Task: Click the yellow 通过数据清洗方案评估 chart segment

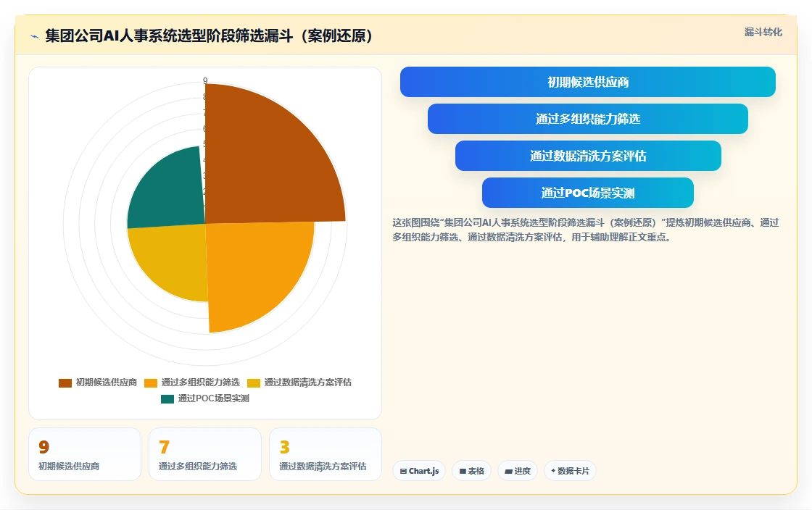Action: (x=173, y=259)
